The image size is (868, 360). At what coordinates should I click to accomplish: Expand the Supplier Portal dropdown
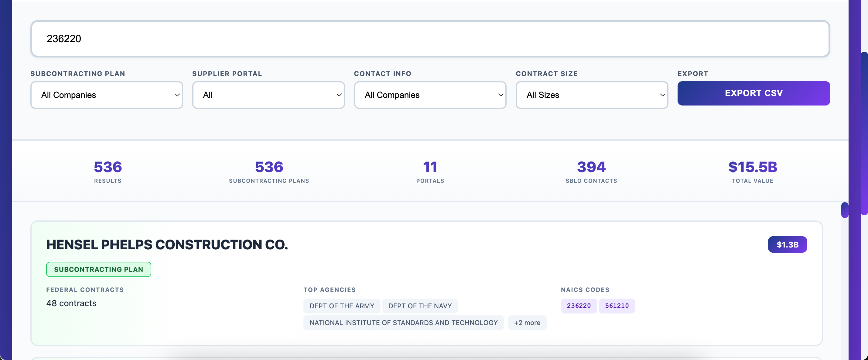pos(268,95)
